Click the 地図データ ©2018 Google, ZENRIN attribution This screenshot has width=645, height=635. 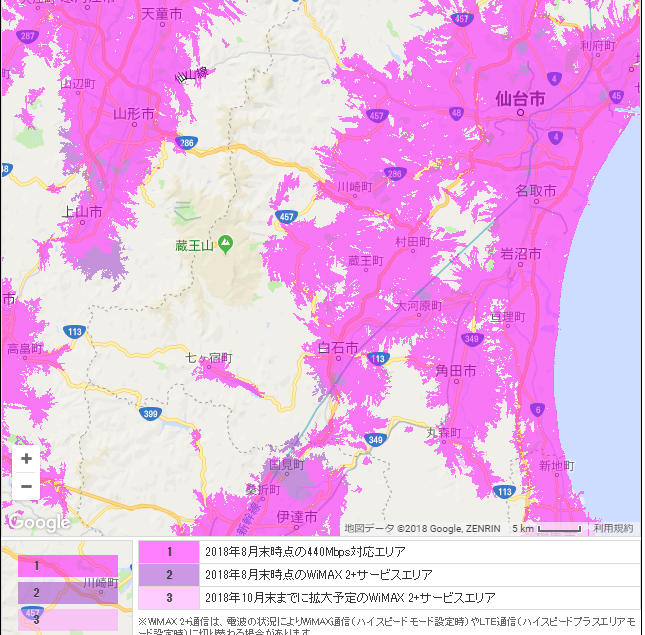(x=422, y=528)
